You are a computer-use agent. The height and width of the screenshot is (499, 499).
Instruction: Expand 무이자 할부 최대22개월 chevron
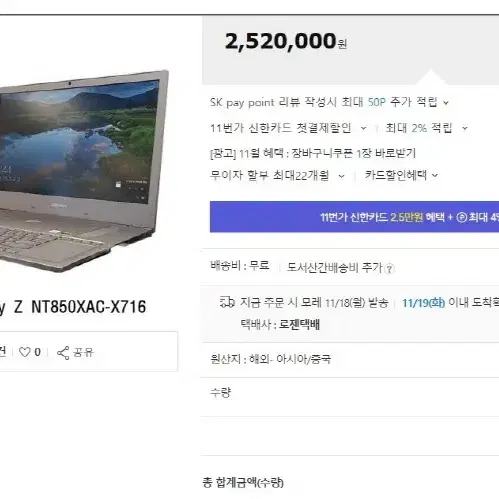pos(342,176)
